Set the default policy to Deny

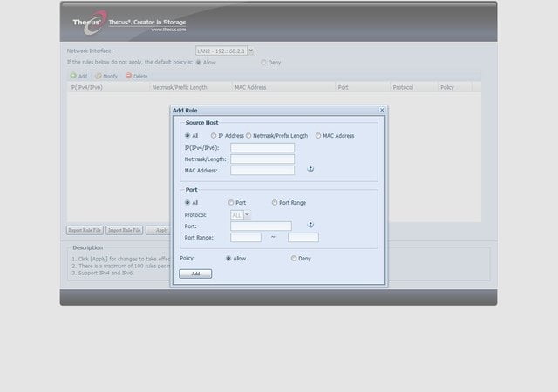pos(263,62)
